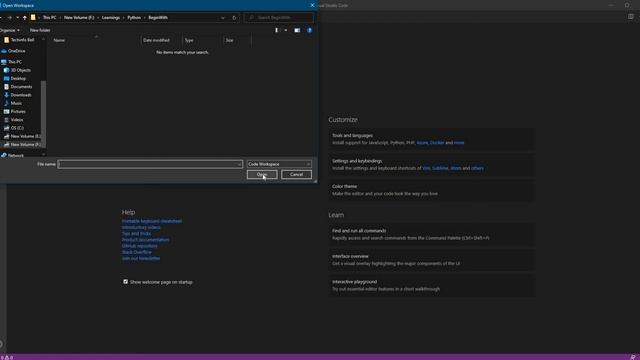Click the navigation pane scrollbar

pos(43,114)
